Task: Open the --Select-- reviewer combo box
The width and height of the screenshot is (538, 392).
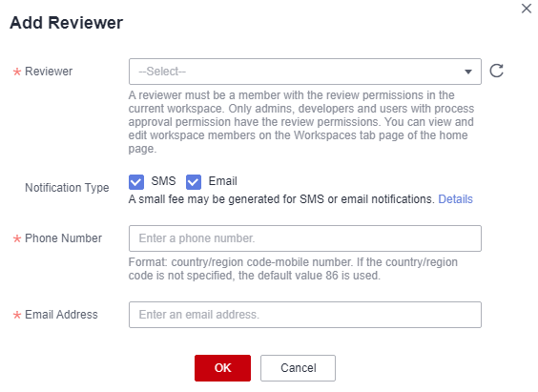Action: point(305,72)
